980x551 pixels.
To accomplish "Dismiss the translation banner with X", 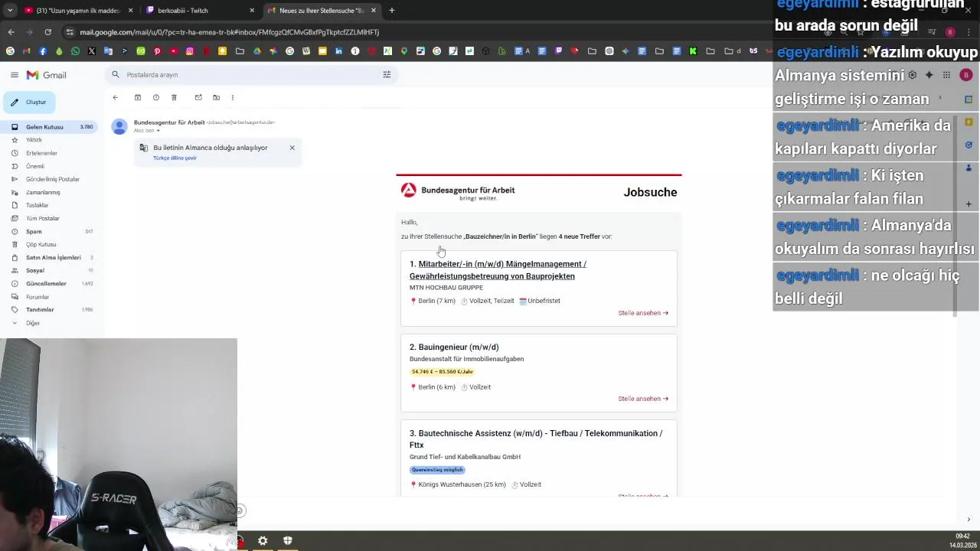I will [x=292, y=148].
